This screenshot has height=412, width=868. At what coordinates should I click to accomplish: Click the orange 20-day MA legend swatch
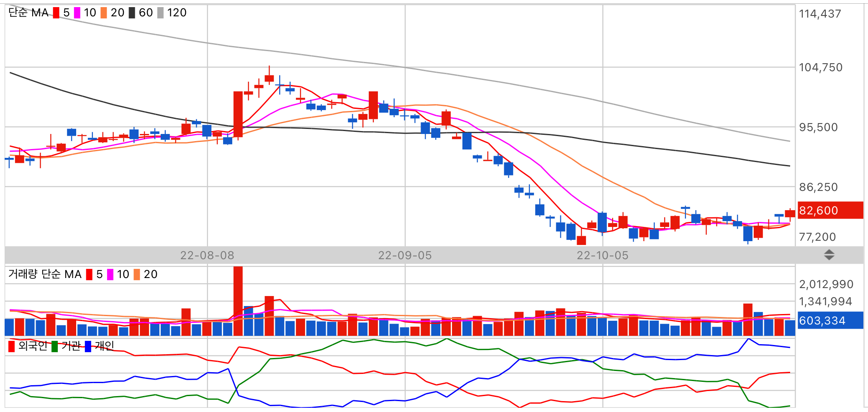[x=104, y=13]
